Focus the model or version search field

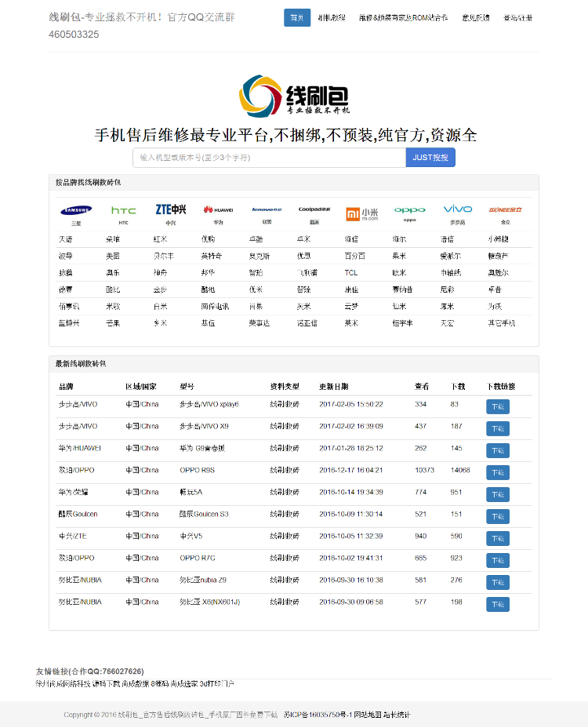[x=269, y=158]
